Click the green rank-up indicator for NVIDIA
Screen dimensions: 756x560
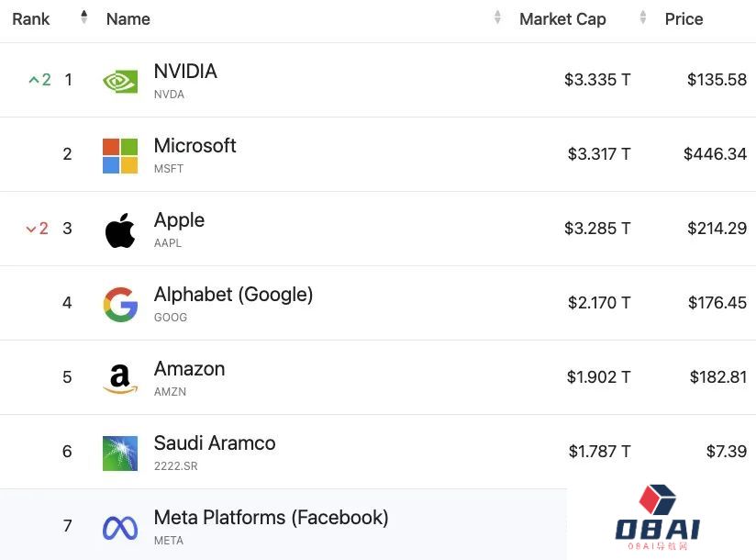tap(39, 80)
